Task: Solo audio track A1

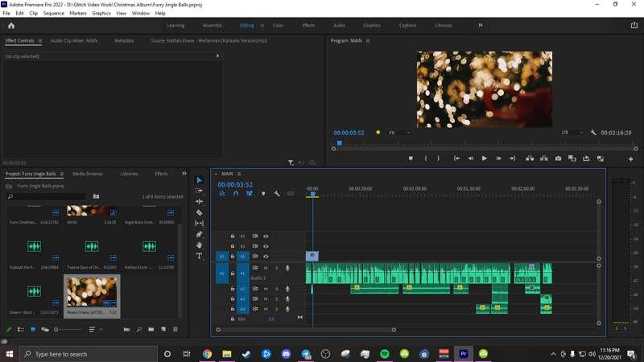Action: (276, 268)
